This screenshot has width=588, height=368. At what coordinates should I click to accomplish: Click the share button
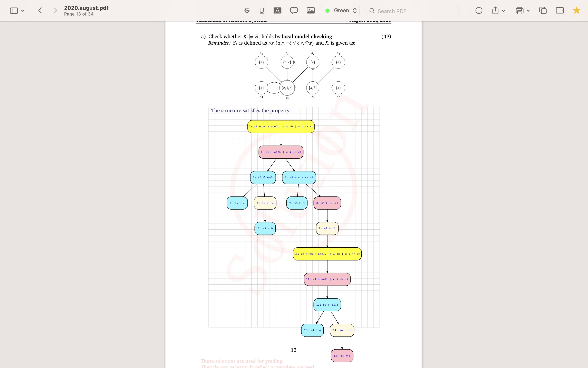pyautogui.click(x=495, y=10)
